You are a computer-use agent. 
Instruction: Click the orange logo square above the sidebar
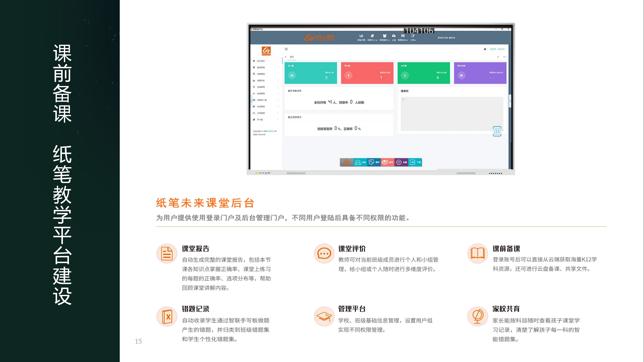coord(266,51)
